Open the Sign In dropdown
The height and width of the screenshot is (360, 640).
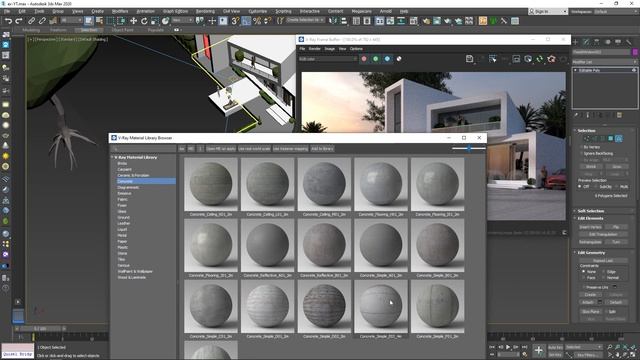click(x=548, y=11)
